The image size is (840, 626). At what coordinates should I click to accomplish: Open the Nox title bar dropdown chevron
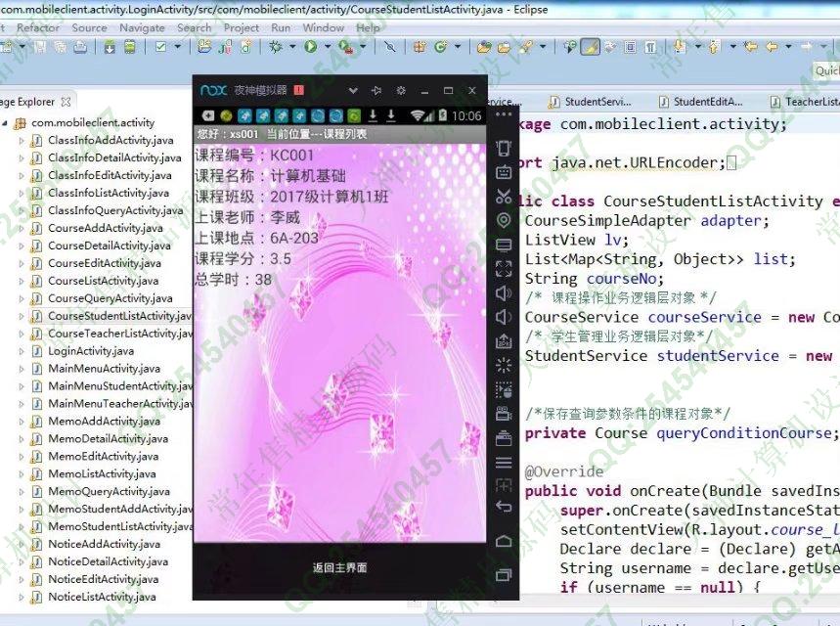click(353, 90)
